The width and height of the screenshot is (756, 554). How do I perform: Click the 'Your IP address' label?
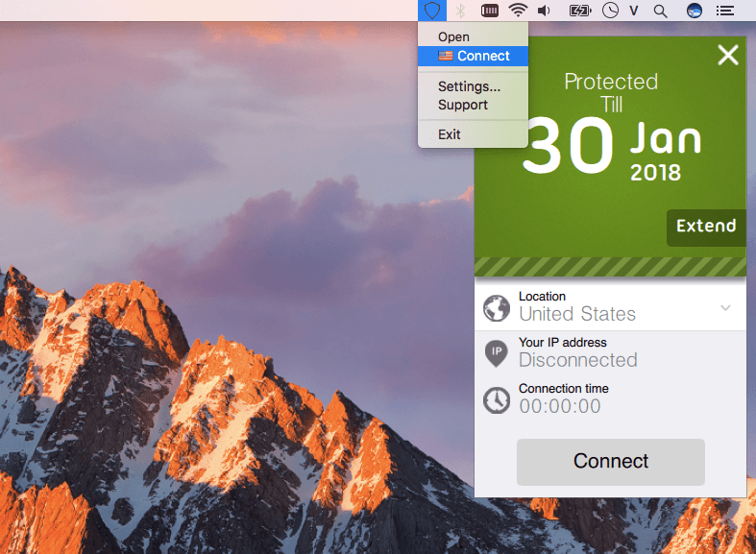pyautogui.click(x=563, y=343)
